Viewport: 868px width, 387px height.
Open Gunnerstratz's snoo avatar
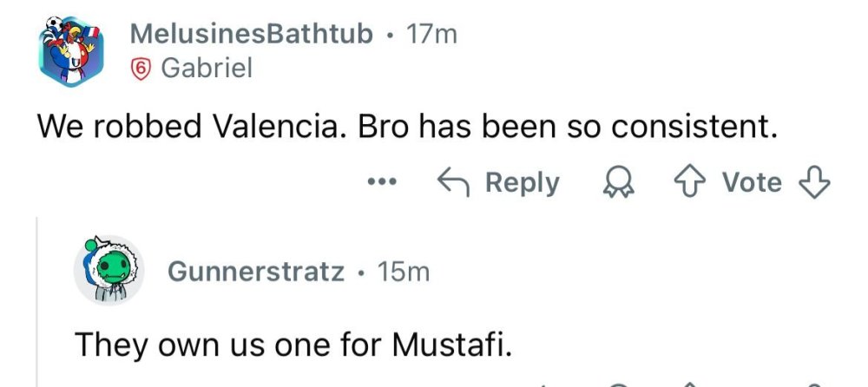(x=109, y=270)
